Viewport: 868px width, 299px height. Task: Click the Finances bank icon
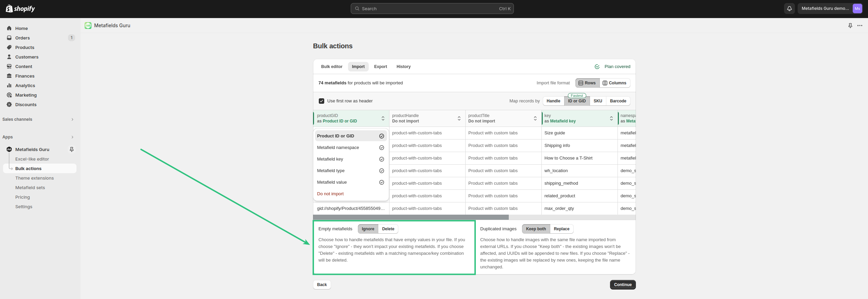pyautogui.click(x=9, y=76)
